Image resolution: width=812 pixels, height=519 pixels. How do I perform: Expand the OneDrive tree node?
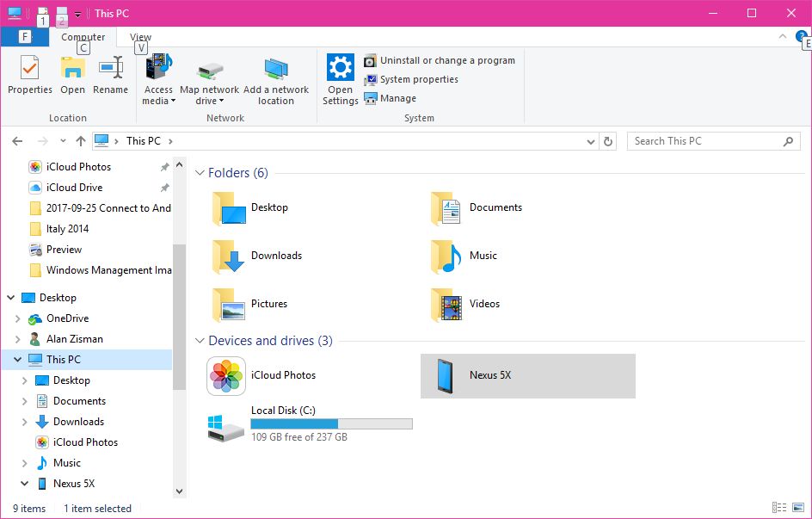click(18, 318)
